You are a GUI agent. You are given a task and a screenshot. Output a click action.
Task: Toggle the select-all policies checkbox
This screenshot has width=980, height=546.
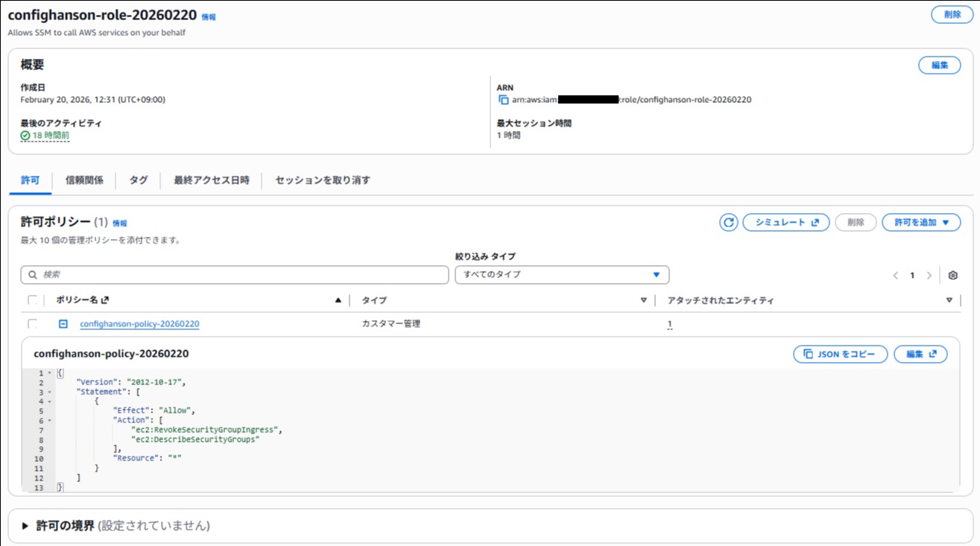click(x=32, y=300)
